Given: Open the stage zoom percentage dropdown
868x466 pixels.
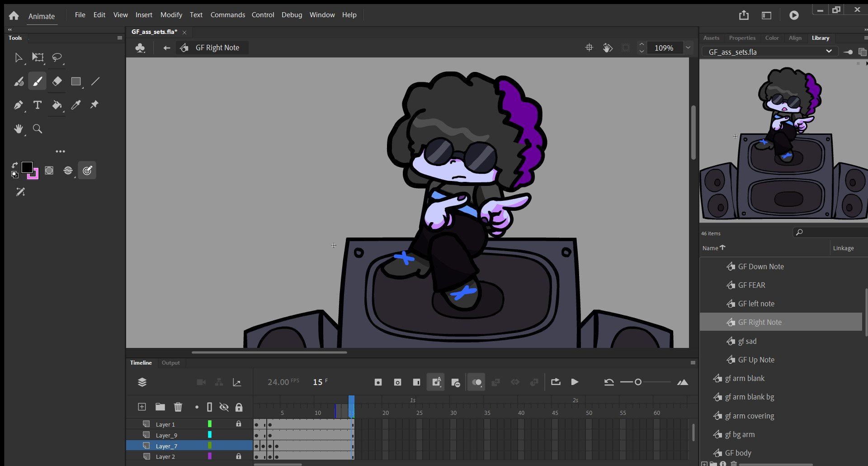Looking at the screenshot, I should click(688, 48).
